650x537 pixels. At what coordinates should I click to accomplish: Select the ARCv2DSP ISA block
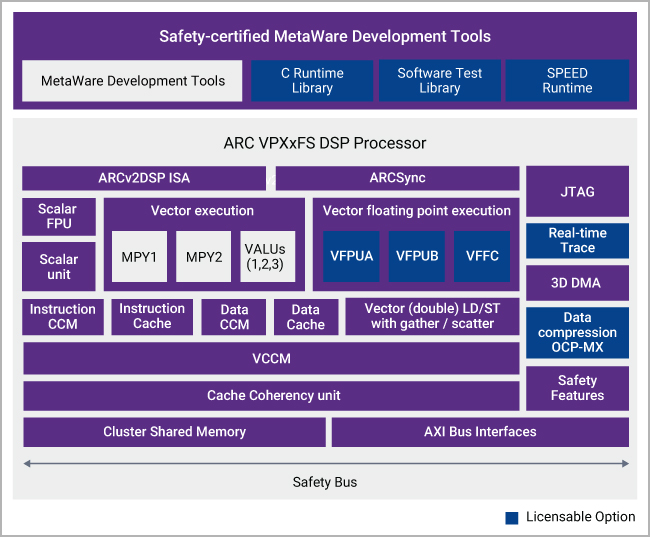144,178
